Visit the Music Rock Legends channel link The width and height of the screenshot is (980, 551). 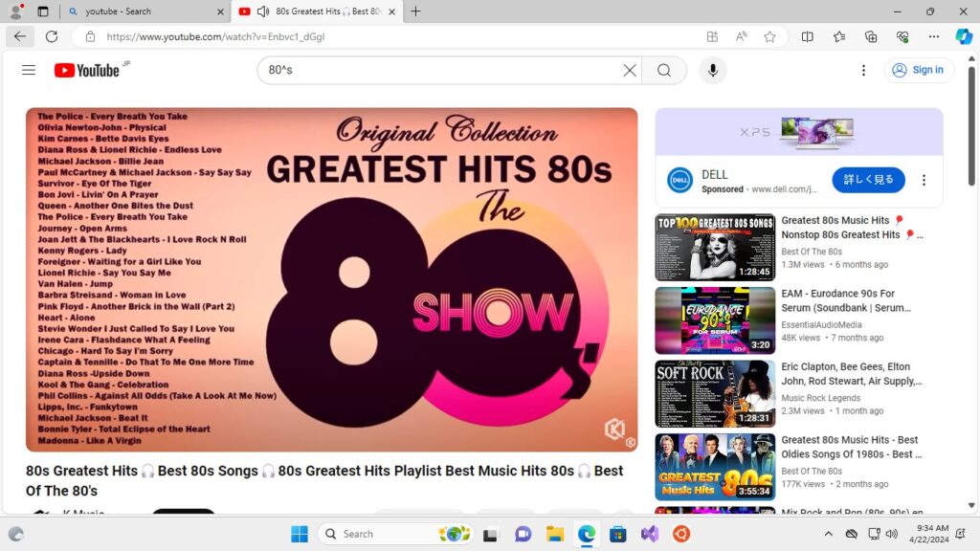[x=820, y=398]
